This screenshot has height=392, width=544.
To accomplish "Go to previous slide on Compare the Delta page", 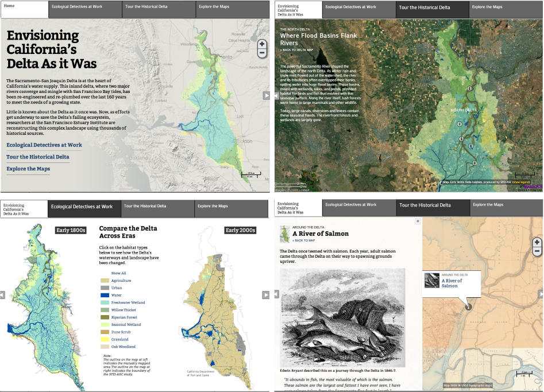I will point(2,294).
